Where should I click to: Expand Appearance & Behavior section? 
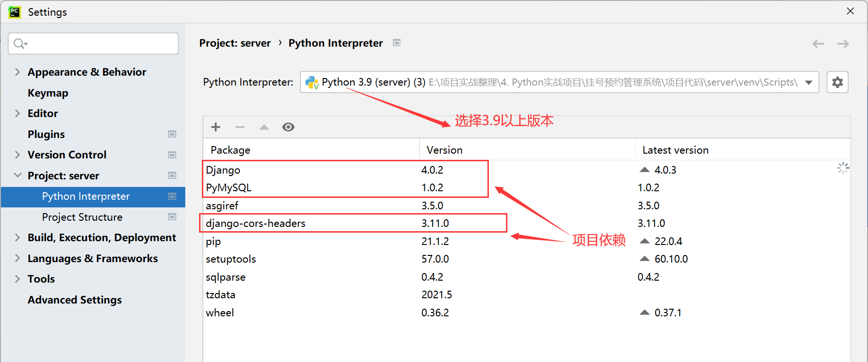pos(18,72)
